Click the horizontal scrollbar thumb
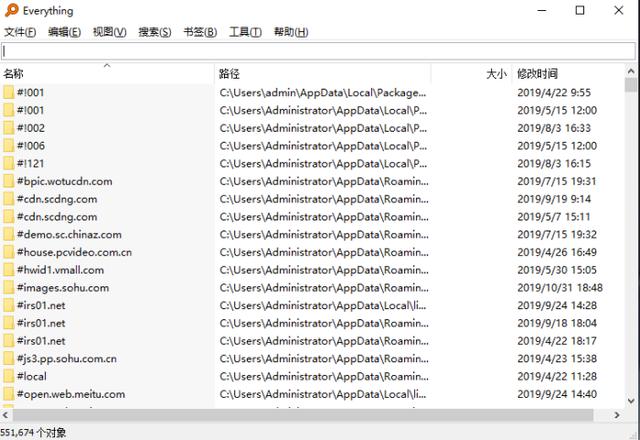Image resolution: width=640 pixels, height=440 pixels. (303, 415)
